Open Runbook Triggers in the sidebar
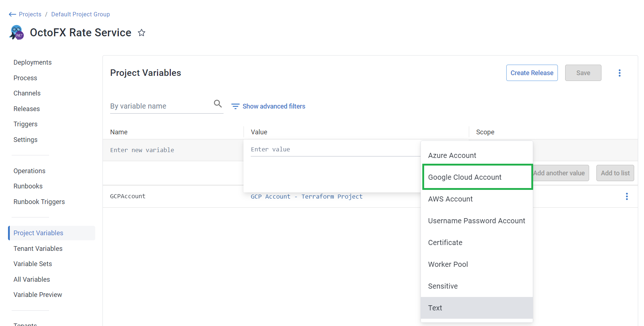 pyautogui.click(x=39, y=202)
